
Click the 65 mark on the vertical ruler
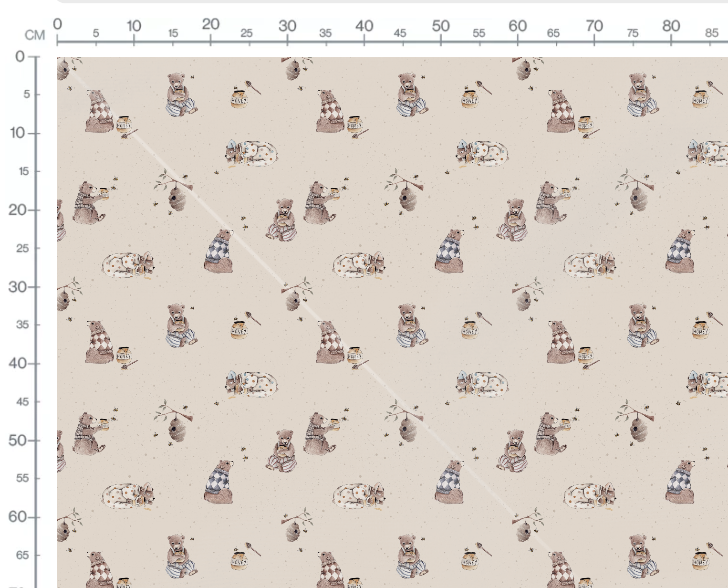(x=22, y=555)
